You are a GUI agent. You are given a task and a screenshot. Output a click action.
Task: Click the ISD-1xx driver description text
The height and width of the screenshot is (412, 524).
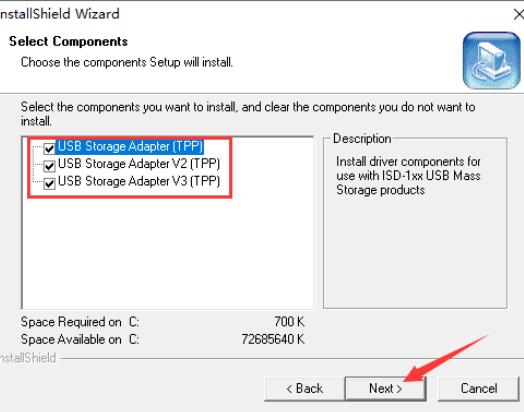click(408, 176)
